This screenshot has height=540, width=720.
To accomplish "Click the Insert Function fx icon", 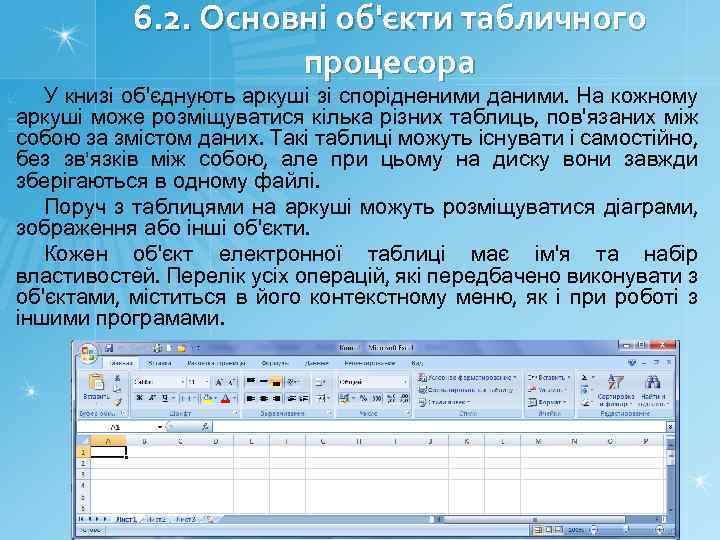I will click(x=205, y=427).
